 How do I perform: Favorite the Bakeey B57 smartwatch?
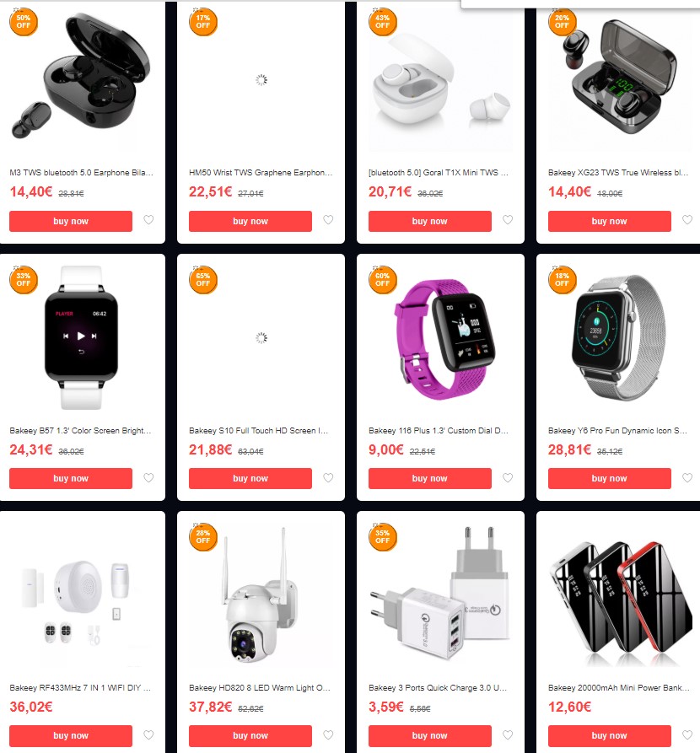coord(149,478)
